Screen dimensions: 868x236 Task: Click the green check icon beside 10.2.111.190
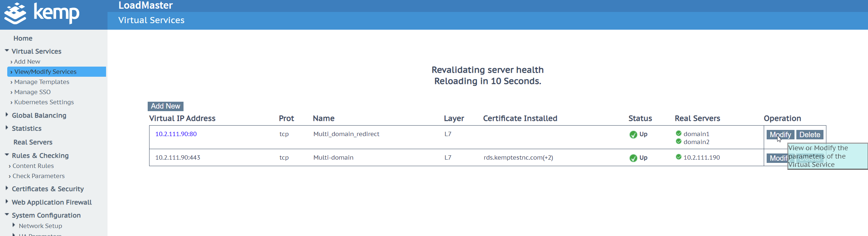pyautogui.click(x=679, y=157)
